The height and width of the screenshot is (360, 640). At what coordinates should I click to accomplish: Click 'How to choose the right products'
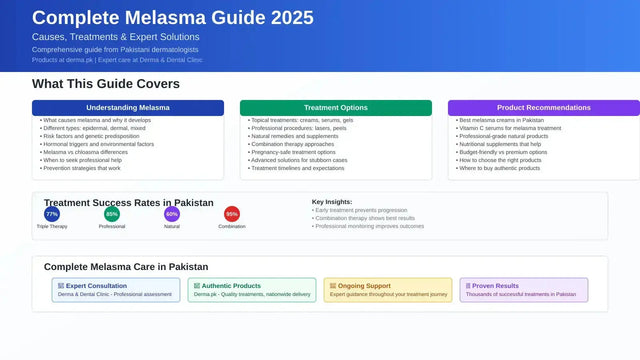(x=500, y=160)
